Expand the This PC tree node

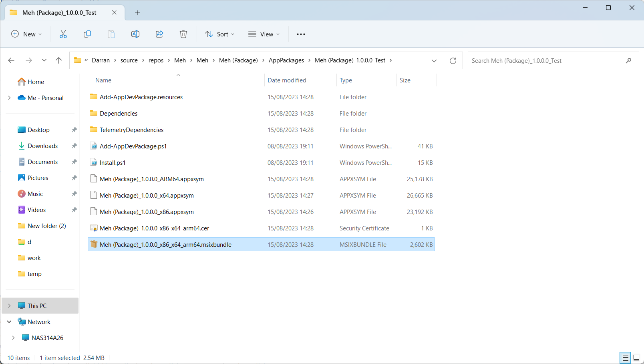[9, 305]
